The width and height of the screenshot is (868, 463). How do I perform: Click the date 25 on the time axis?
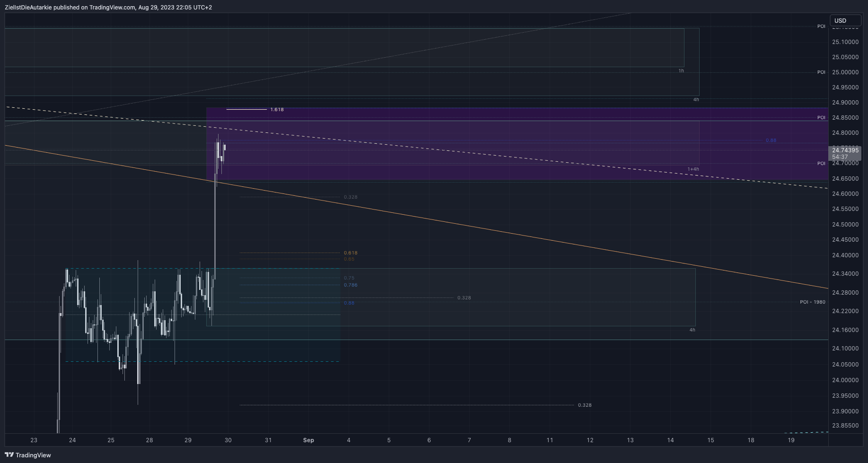click(x=111, y=440)
